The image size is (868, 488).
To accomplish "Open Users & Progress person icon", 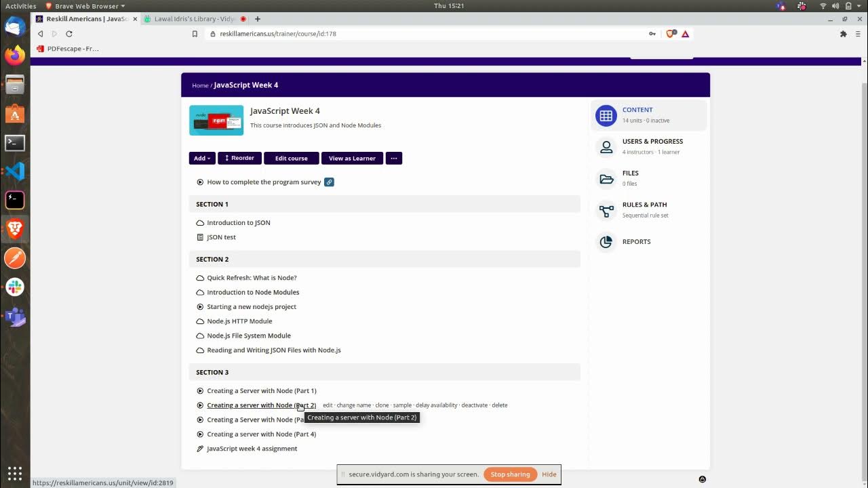I will (x=606, y=147).
